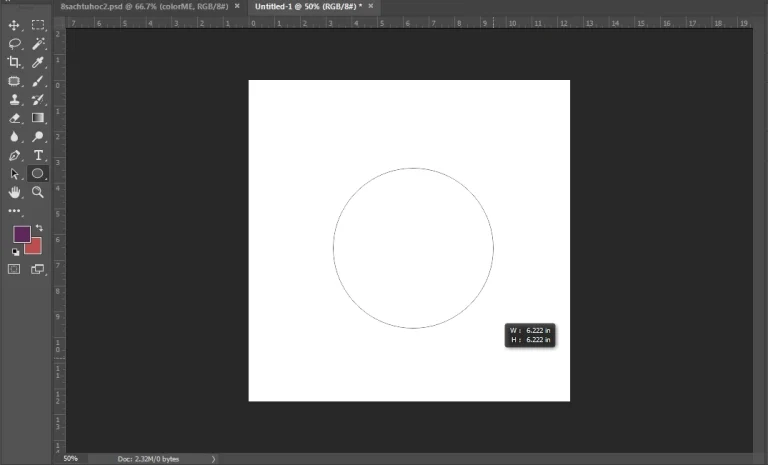Select the Eyedropper tool

(x=38, y=62)
